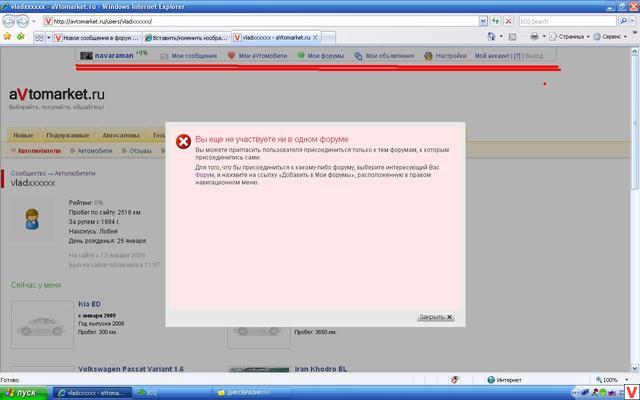Image resolution: width=640 pixels, height=400 pixels.
Task: Click the search magnifier icon
Action: point(623,21)
